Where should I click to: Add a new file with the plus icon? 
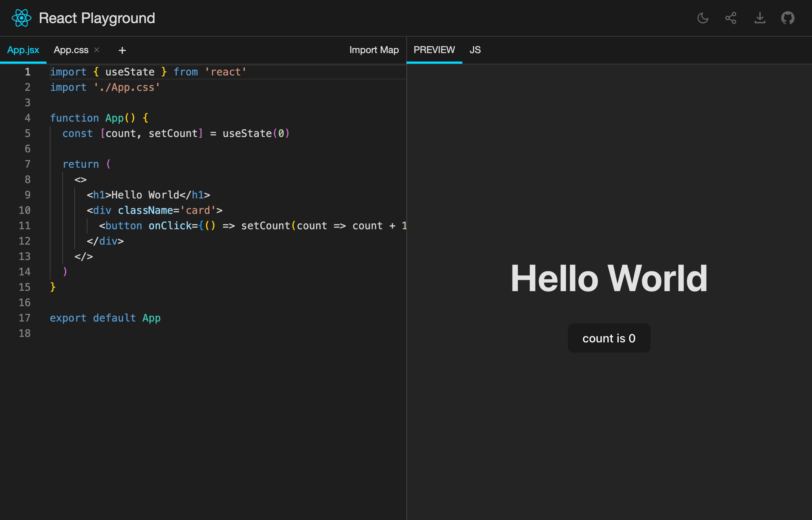click(122, 50)
